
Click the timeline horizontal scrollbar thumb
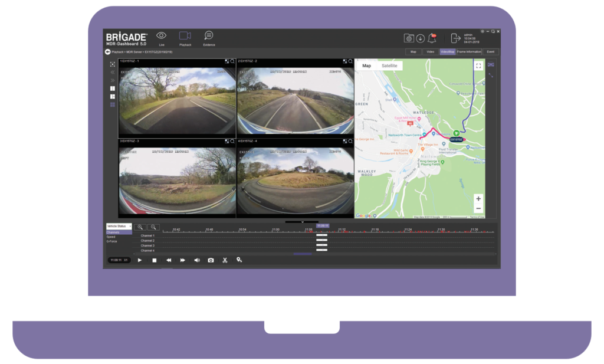pos(303,254)
